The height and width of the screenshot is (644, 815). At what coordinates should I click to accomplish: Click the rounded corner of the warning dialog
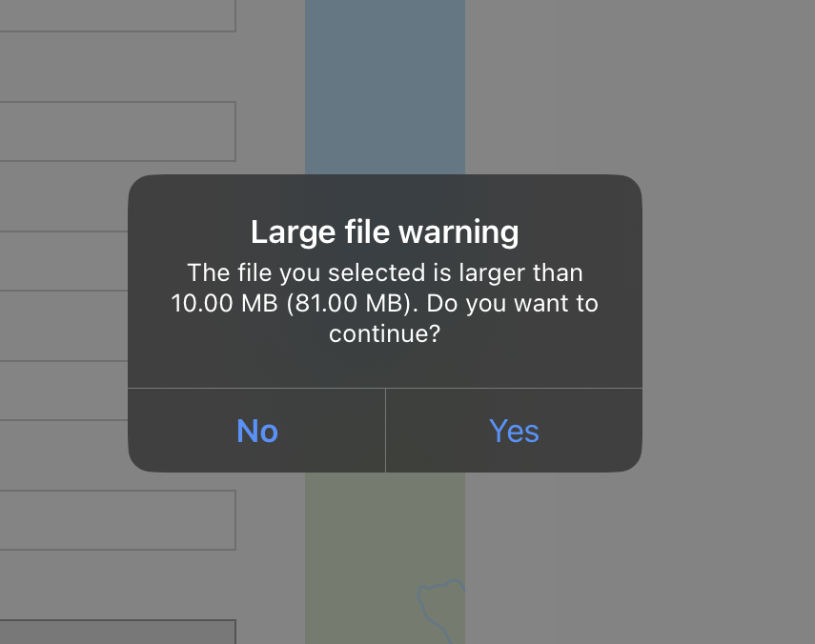coord(138,183)
